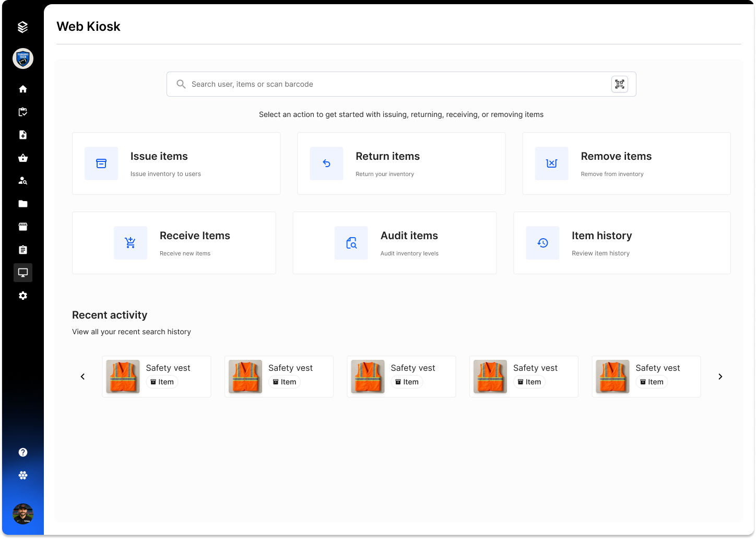Click the 'Audit inventory levels' text
The width and height of the screenshot is (756, 539).
pyautogui.click(x=409, y=253)
